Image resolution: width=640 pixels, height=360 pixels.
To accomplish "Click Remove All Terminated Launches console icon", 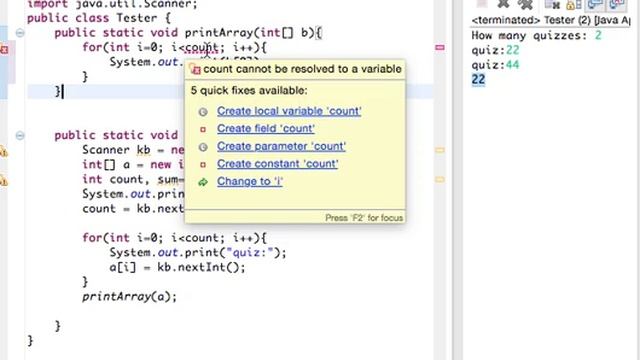I will pyautogui.click(x=526, y=4).
